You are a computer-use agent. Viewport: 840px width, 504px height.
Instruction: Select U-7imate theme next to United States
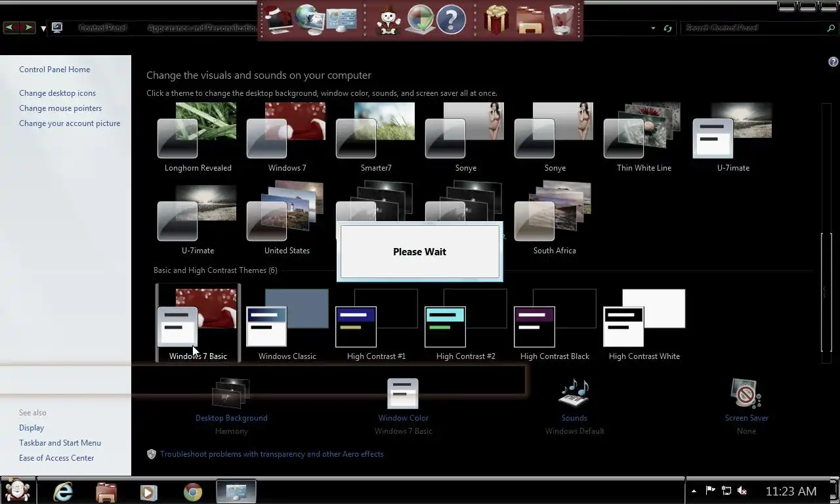point(198,220)
